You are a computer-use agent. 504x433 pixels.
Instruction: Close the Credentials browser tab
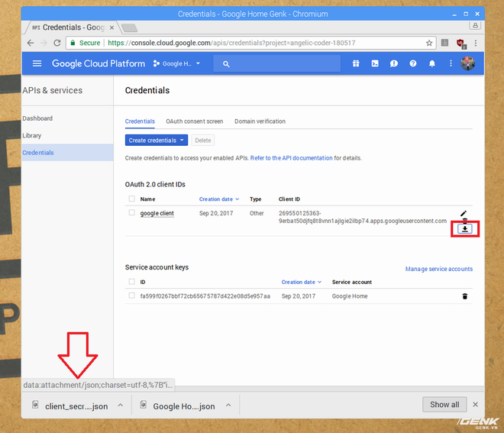[x=111, y=27]
